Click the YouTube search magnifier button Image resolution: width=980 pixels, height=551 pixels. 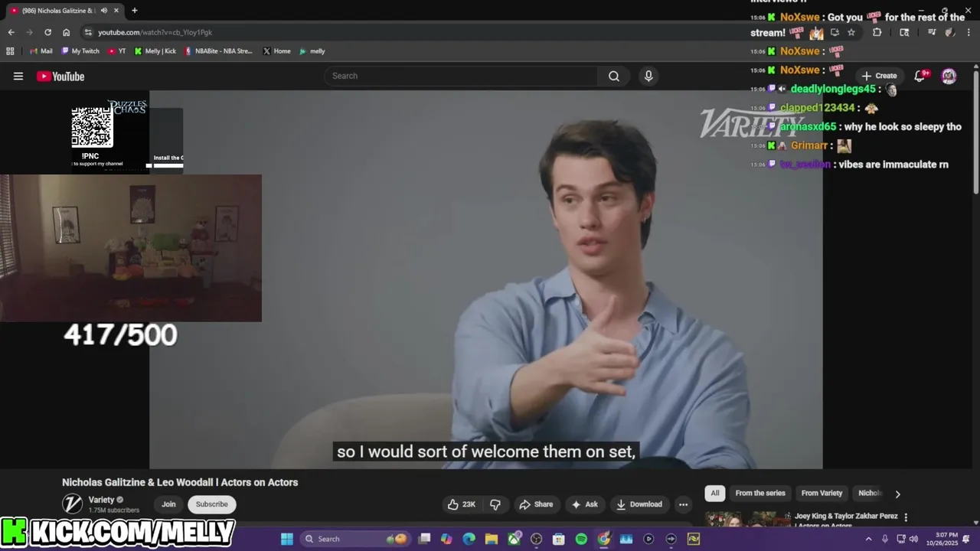(x=614, y=76)
